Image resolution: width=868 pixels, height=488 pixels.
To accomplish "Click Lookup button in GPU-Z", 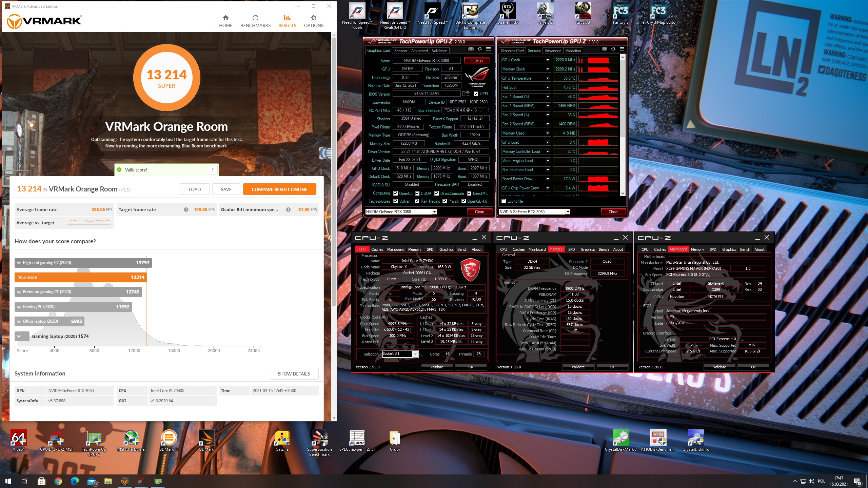I will (x=476, y=61).
